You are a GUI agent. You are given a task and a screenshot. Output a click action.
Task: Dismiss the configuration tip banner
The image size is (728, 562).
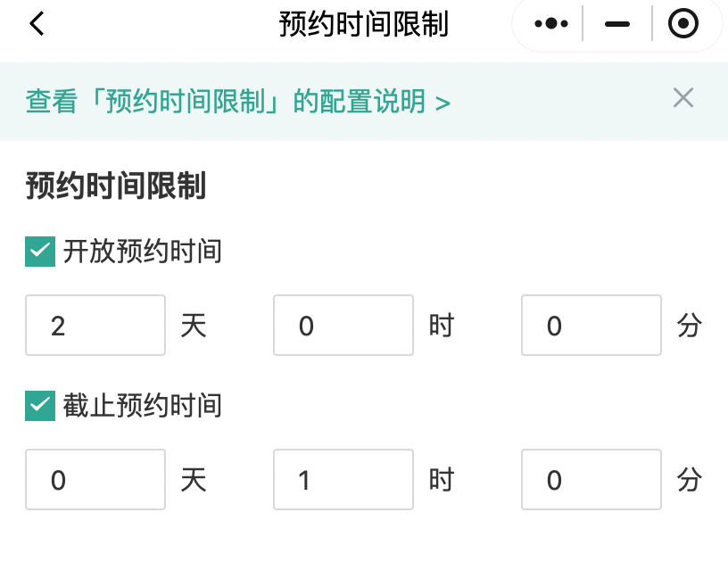683,98
